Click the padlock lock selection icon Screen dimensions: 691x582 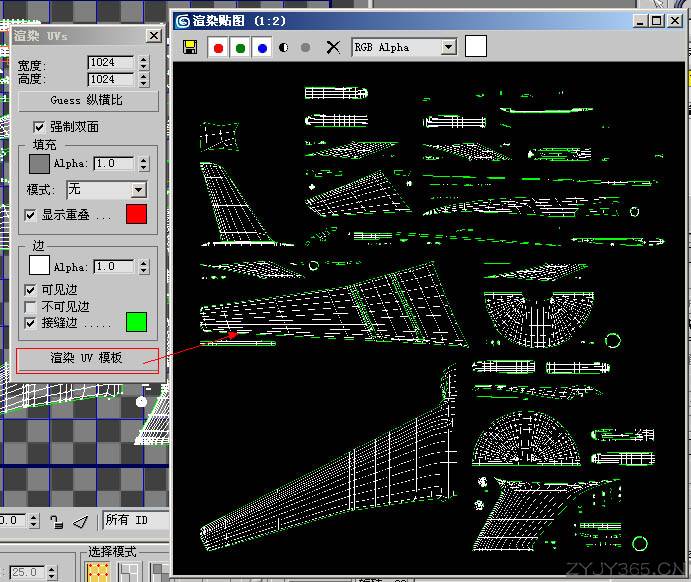(x=57, y=521)
